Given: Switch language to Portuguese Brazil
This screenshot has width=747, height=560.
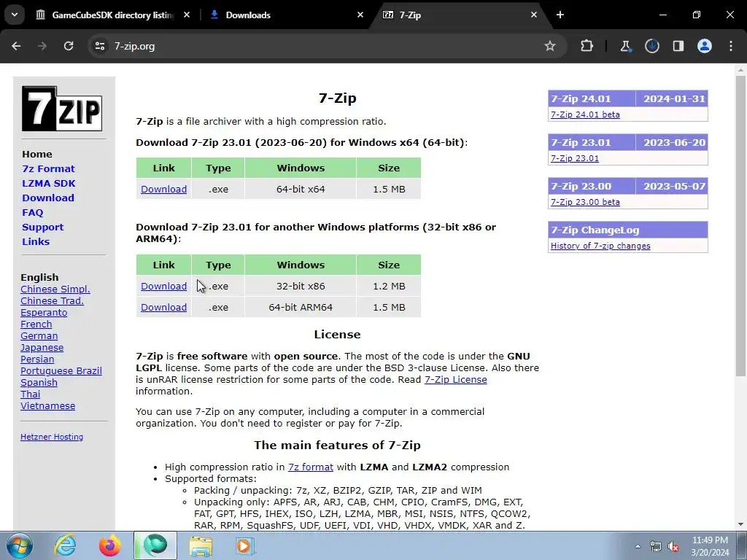Looking at the screenshot, I should [x=61, y=371].
